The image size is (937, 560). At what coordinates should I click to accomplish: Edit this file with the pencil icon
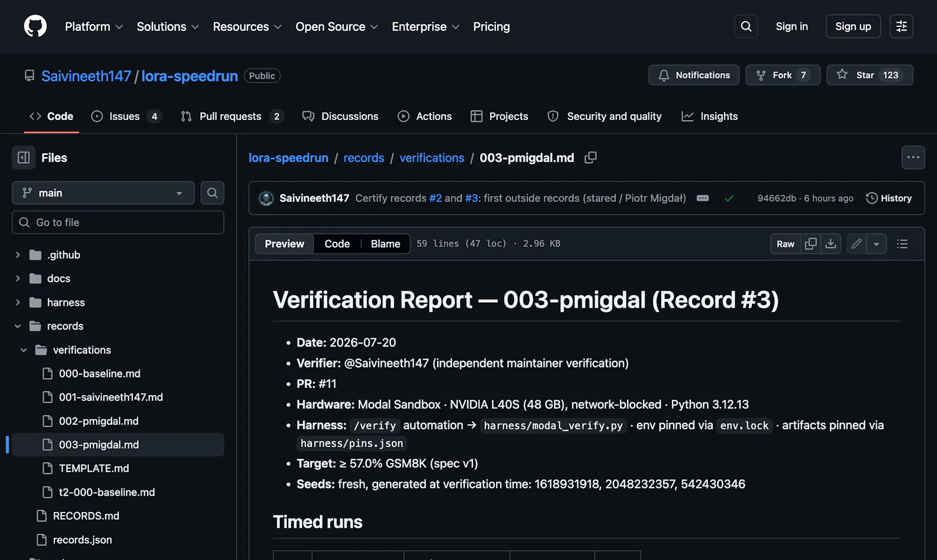click(x=856, y=244)
